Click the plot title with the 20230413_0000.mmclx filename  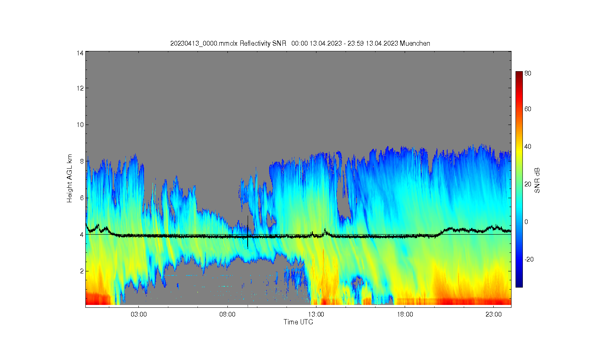(300, 43)
